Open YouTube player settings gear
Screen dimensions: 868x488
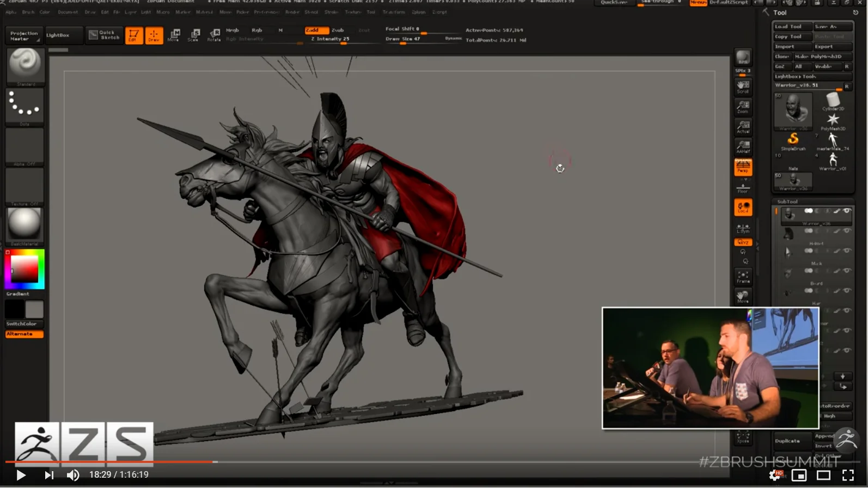(x=775, y=475)
